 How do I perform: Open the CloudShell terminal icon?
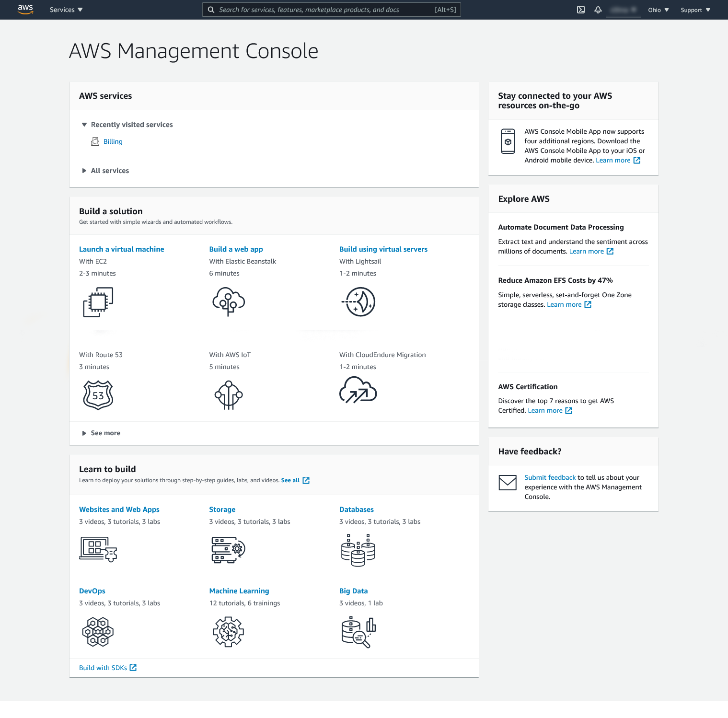580,10
